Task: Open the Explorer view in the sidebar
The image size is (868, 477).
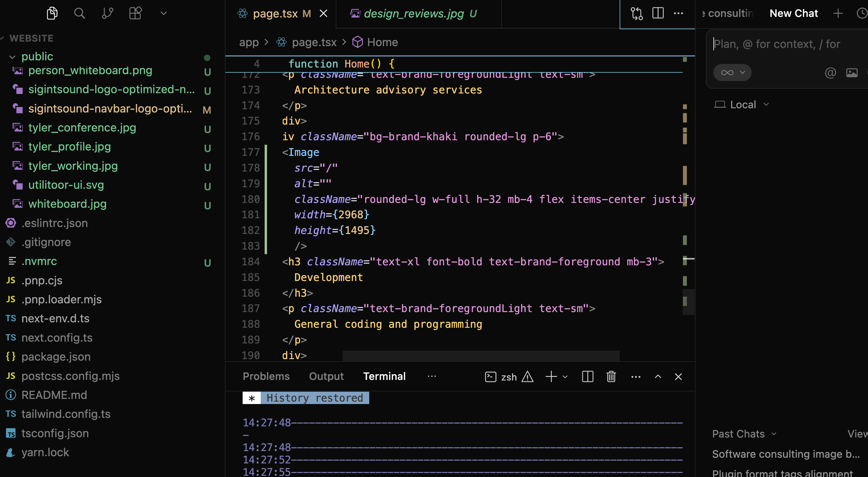Action: (x=52, y=13)
